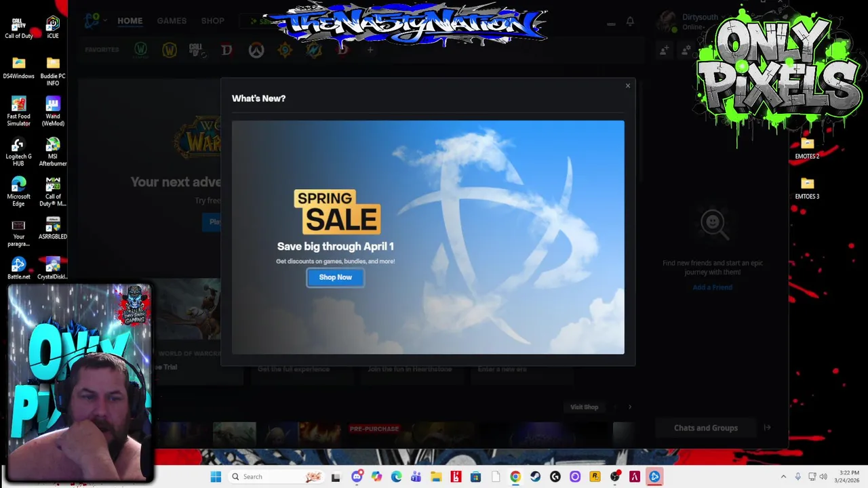Open the EMOTES 2 folder
This screenshot has height=488, width=868.
coord(807,149)
